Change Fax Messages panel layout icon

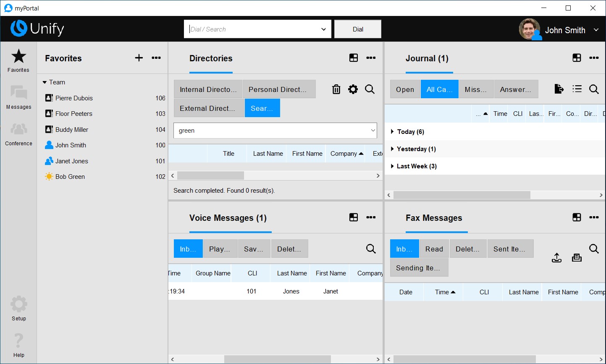point(577,217)
